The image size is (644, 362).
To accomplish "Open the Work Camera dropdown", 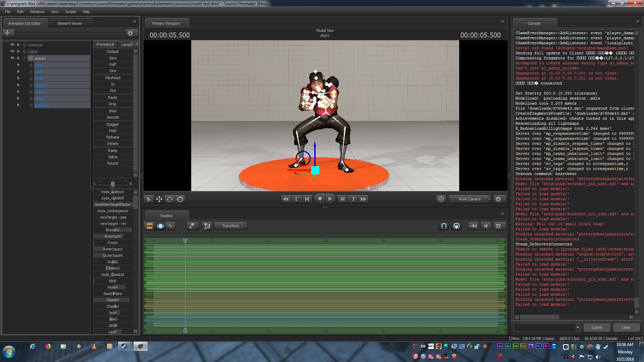I will tap(470, 199).
